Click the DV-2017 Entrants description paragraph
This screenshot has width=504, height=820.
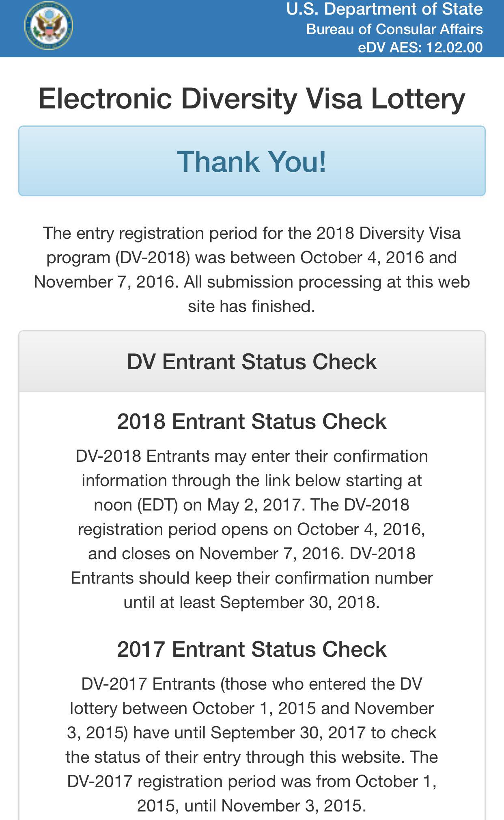(252, 745)
